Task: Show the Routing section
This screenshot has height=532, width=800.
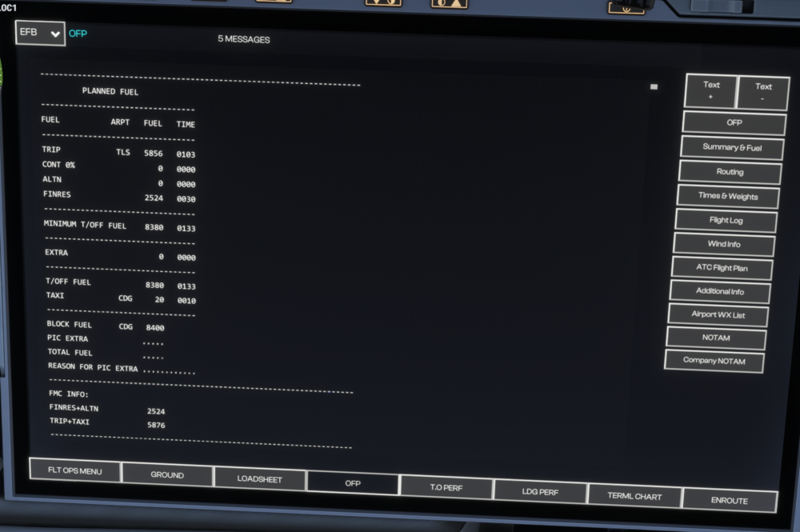Action: coord(730,172)
